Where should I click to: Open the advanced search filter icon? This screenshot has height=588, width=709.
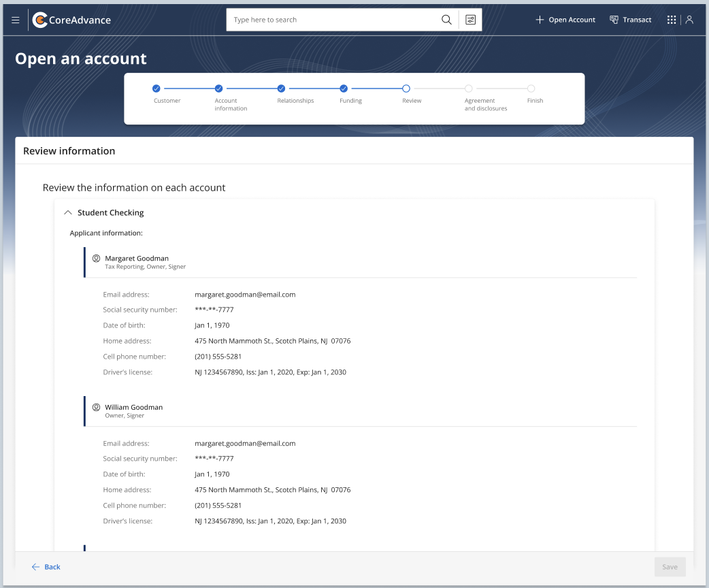(x=470, y=20)
